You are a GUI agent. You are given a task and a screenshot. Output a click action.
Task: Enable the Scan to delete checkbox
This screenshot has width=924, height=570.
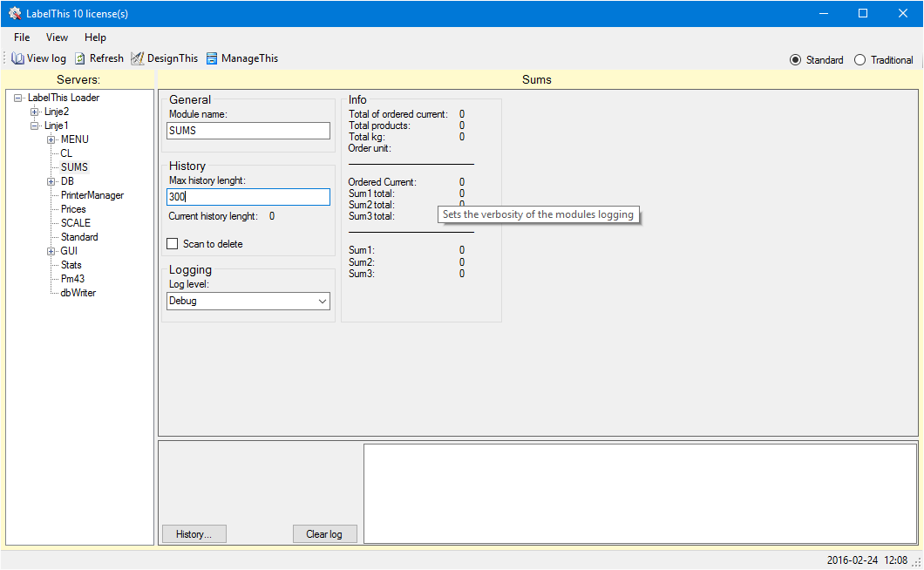tap(173, 244)
